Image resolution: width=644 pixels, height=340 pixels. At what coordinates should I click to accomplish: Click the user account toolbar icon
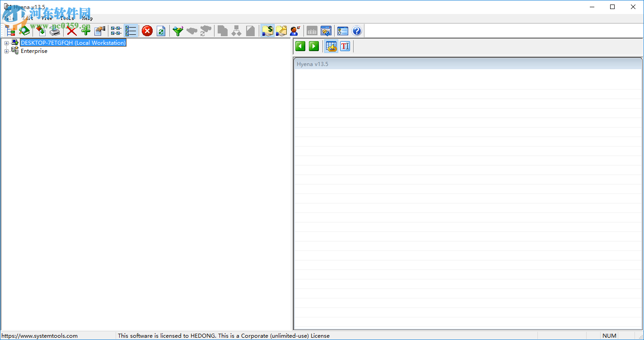point(295,31)
